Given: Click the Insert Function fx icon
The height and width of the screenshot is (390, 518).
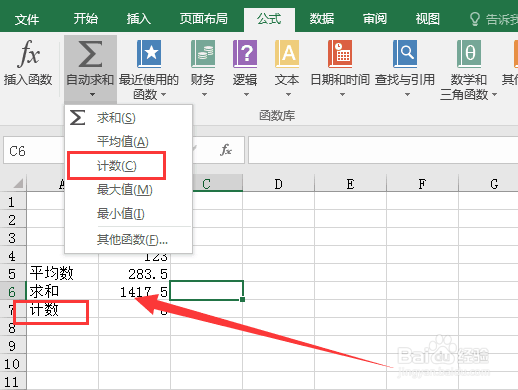Looking at the screenshot, I should pos(28,53).
